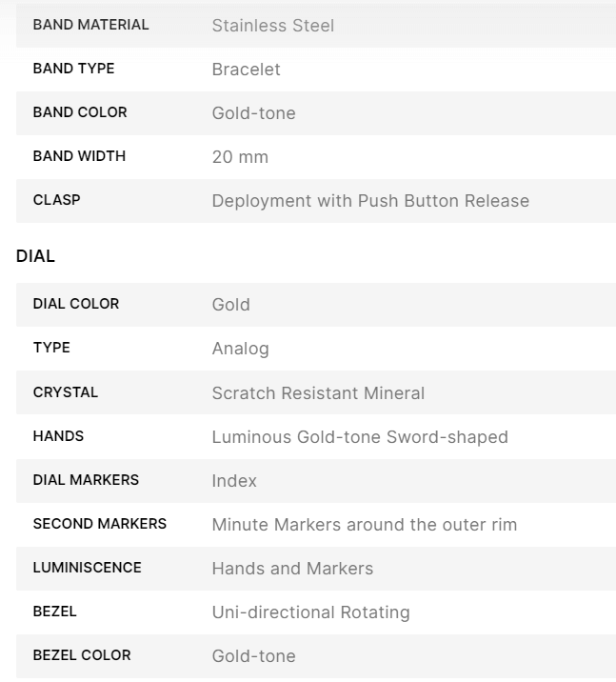Click the DIAL COLOR Gold value
Image resolution: width=616 pixels, height=682 pixels.
(230, 305)
